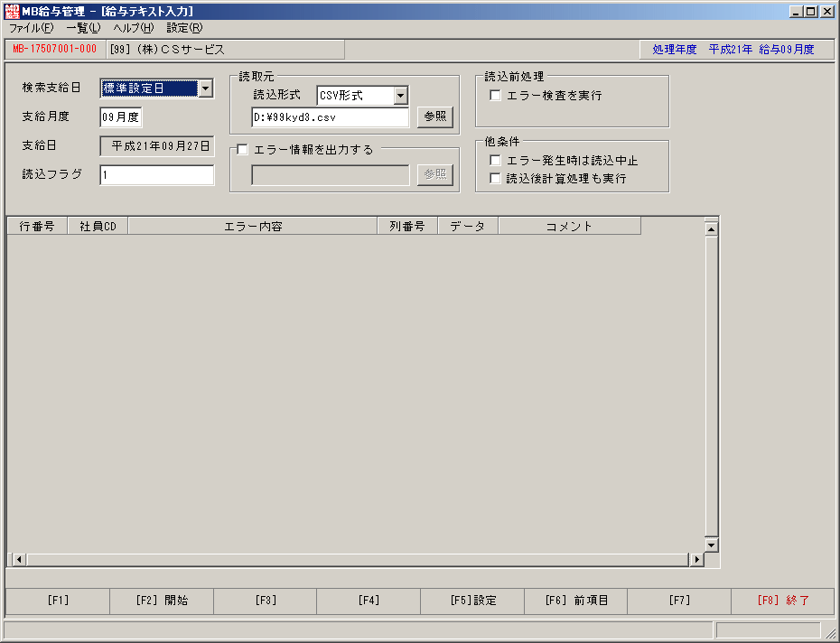Click the [99] (株)CSサービス company name

click(168, 50)
